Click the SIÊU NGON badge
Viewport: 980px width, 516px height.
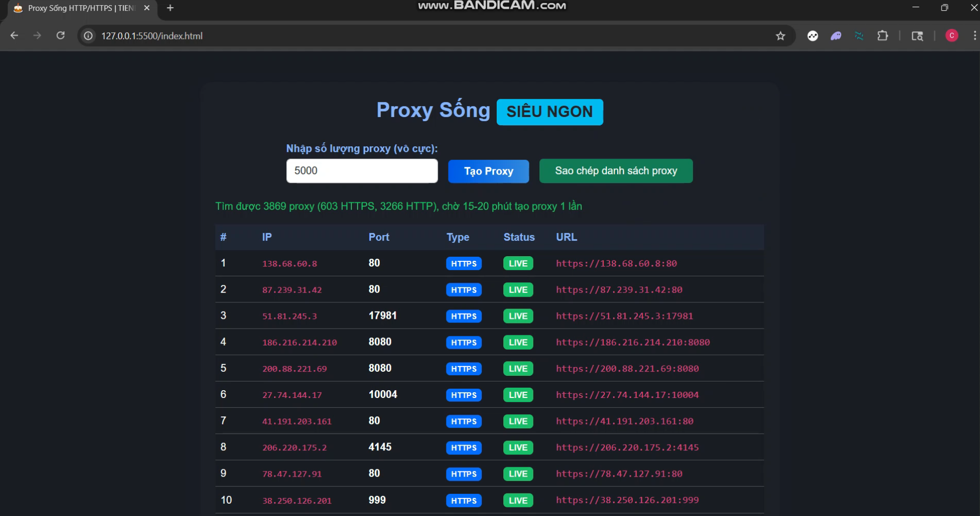(x=550, y=112)
